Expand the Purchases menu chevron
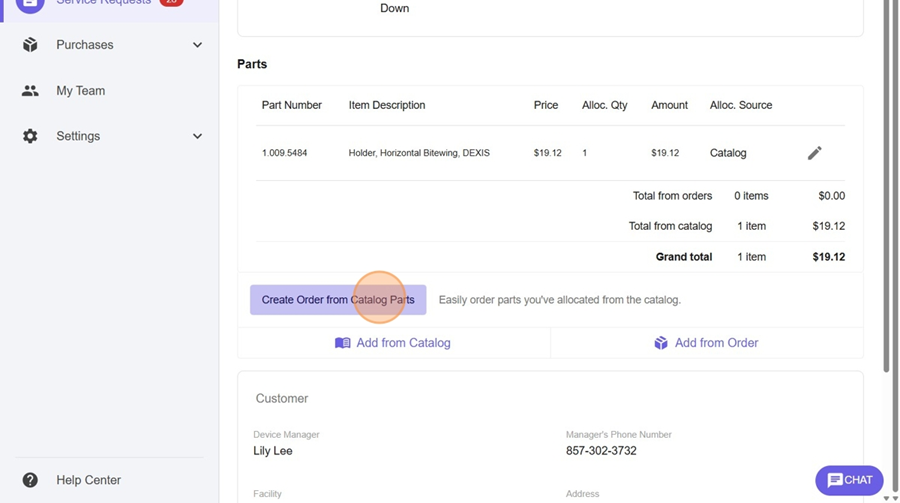 pyautogui.click(x=197, y=45)
